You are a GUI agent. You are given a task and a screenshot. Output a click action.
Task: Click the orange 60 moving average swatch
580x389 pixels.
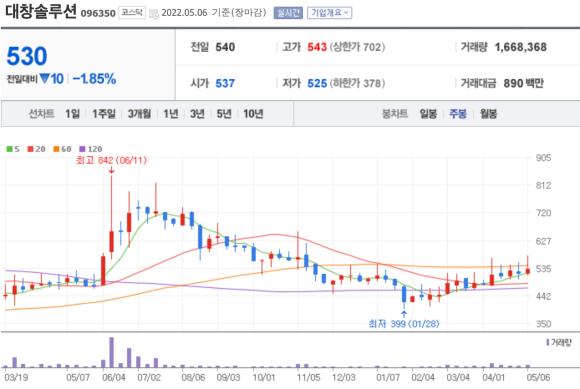coord(56,149)
